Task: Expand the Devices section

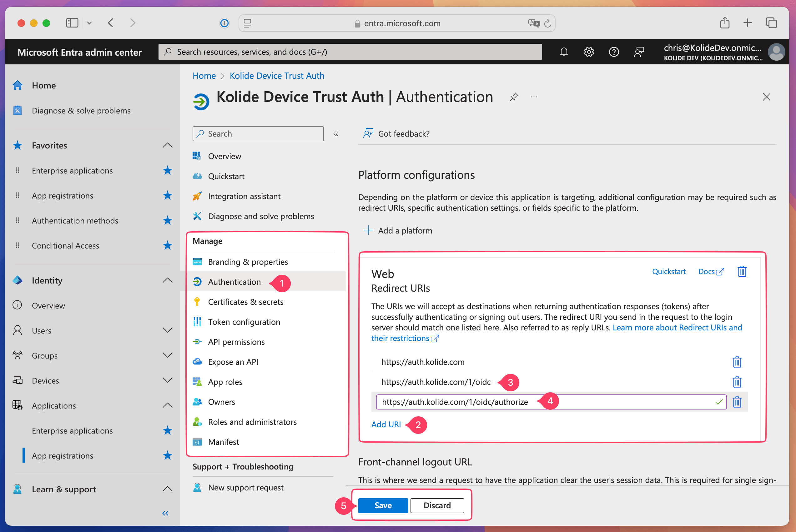Action: pos(167,380)
